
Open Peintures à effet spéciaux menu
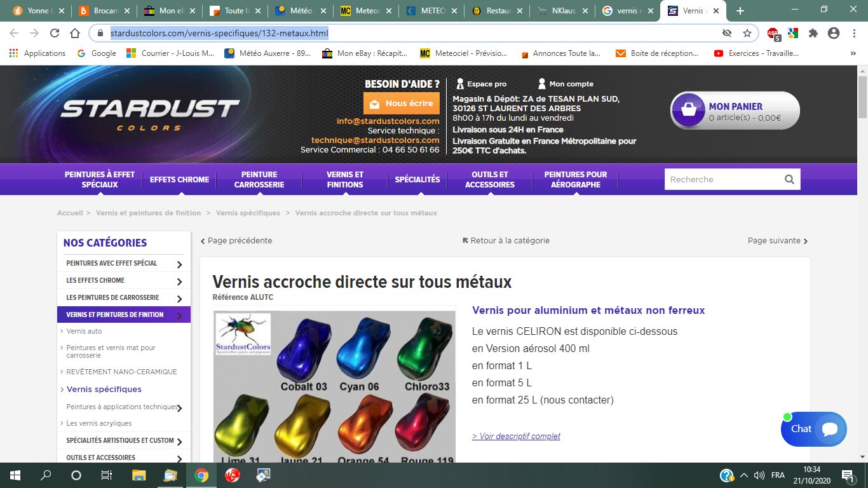tap(100, 179)
